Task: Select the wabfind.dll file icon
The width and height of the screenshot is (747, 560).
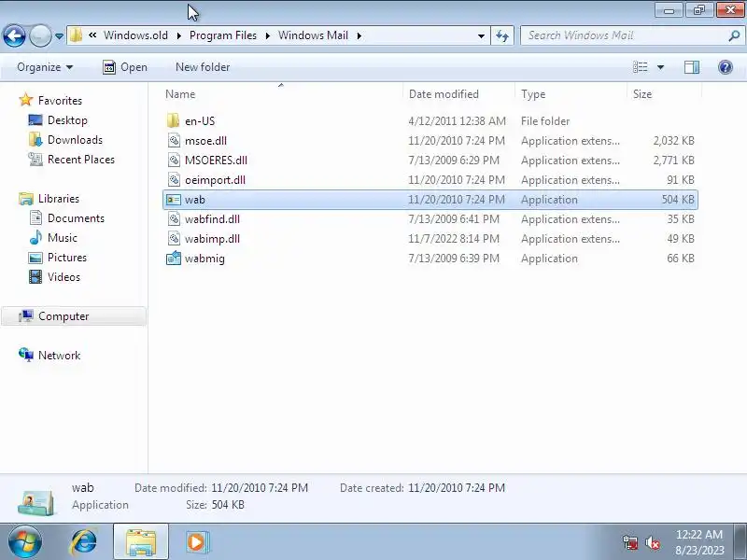Action: click(x=174, y=219)
